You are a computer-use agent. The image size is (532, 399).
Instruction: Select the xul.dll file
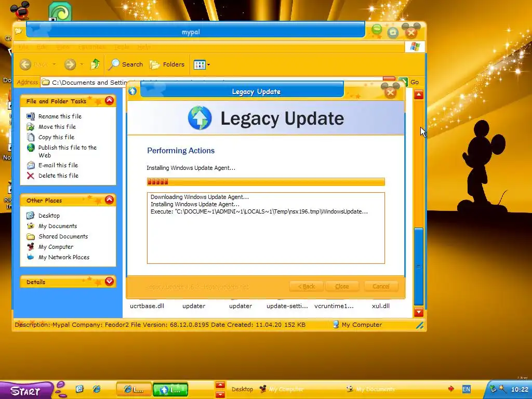381,305
